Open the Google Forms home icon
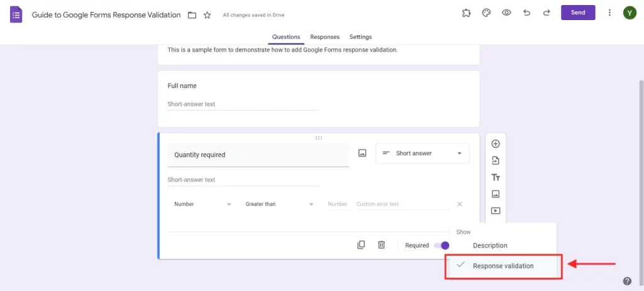Viewport: 644px width, 291px height. [16, 15]
